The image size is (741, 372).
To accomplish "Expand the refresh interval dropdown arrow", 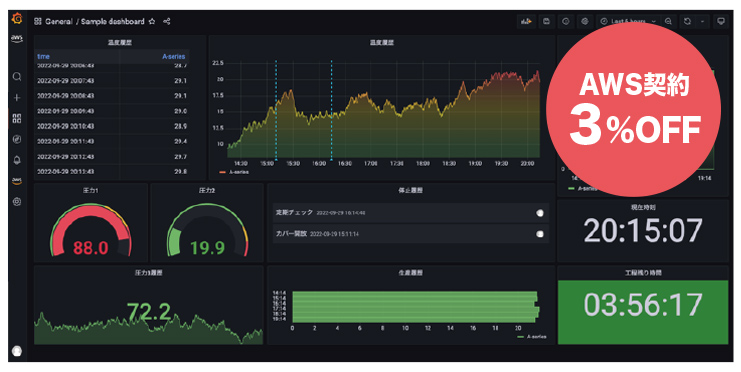I will [702, 21].
